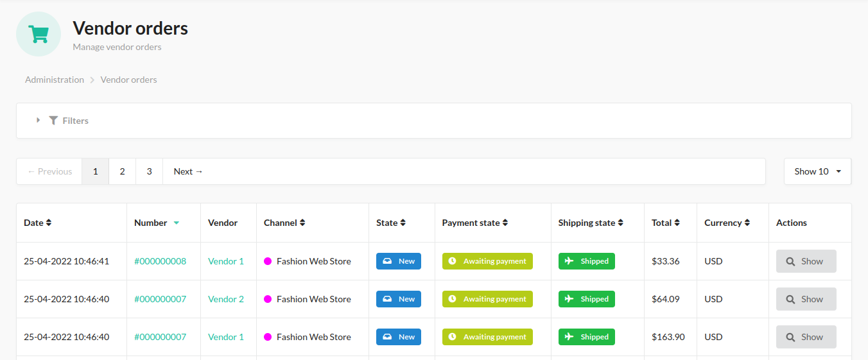Screen dimensions: 868x360
Task: Sort table by Currency column
Action: 727,223
